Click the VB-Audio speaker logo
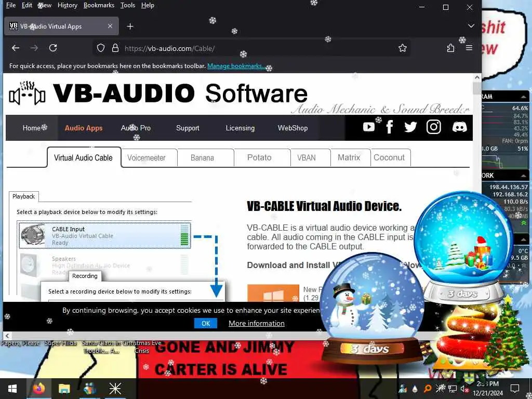The image size is (532, 399). (x=27, y=93)
